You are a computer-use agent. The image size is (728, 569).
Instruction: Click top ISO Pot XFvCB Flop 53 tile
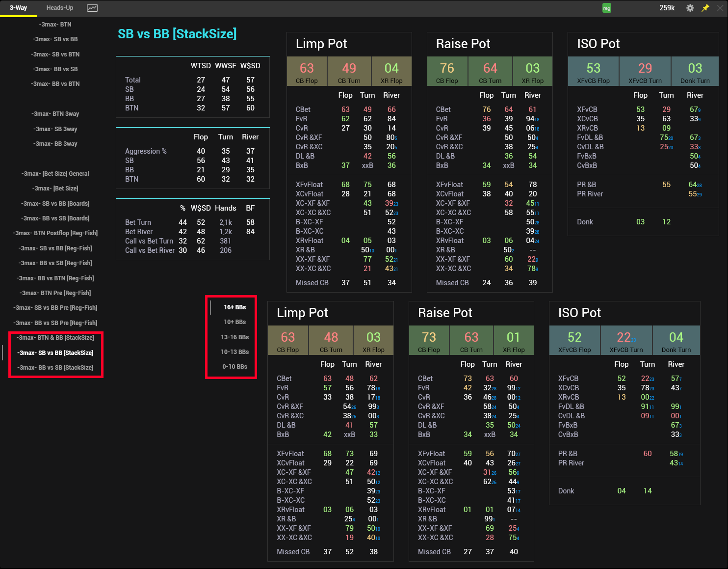tap(593, 71)
